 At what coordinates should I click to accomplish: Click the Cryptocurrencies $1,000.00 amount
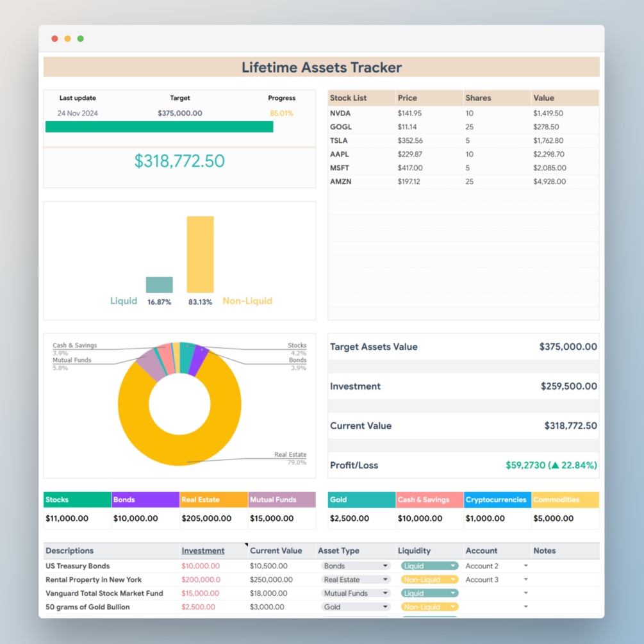pos(485,518)
